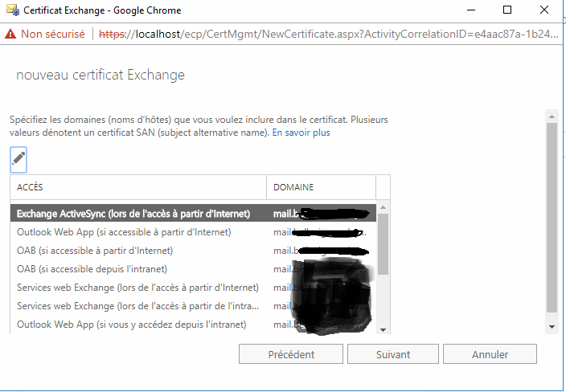The width and height of the screenshot is (566, 392).
Task: Click the localhost URL in address bar
Action: click(x=328, y=35)
